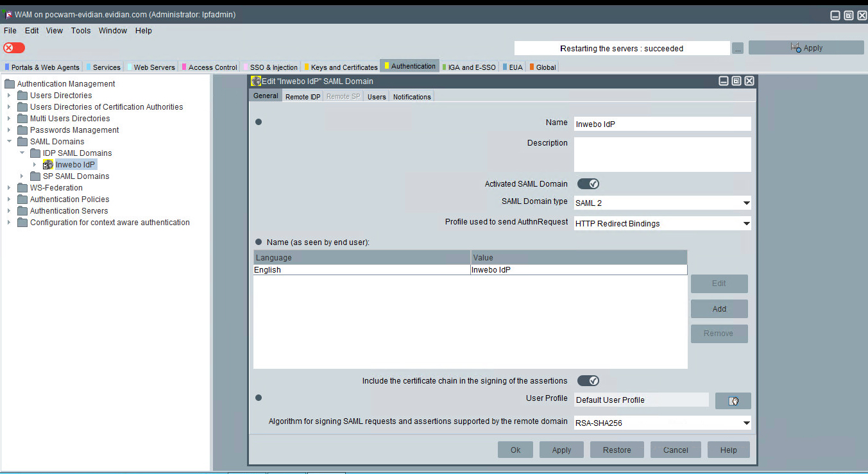Click the Description text field
868x474 pixels.
click(662, 155)
